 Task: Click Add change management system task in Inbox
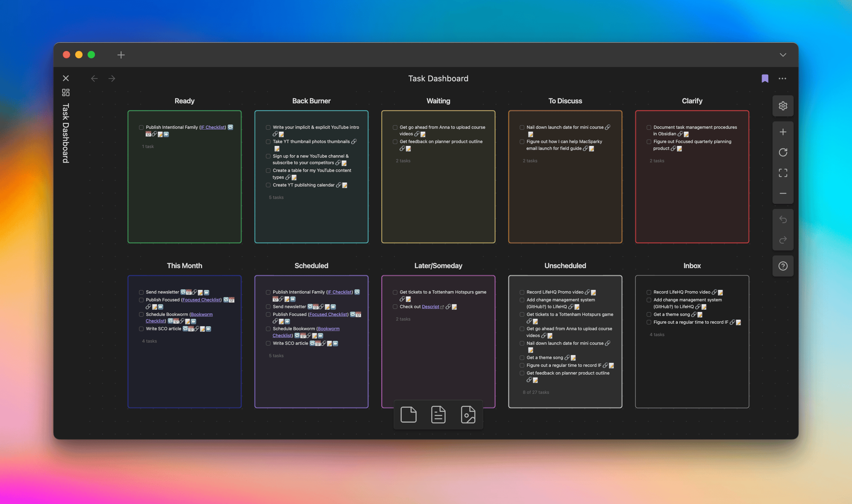click(687, 303)
